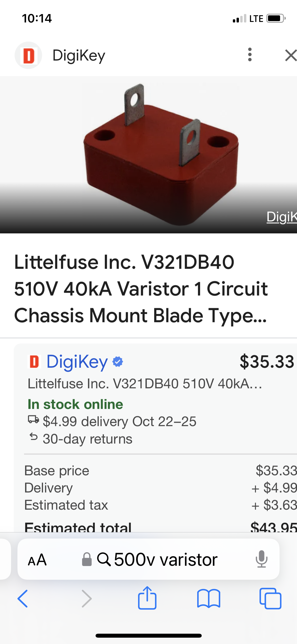
Task: Tap the DigiKey logo icon in header
Action: coord(28,56)
